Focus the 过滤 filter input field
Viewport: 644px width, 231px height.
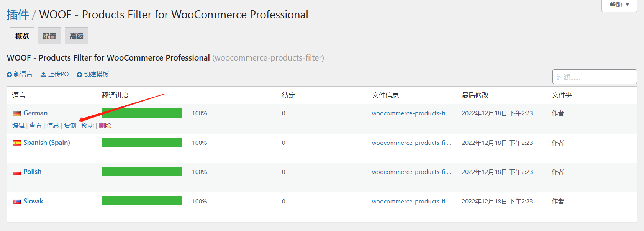pyautogui.click(x=594, y=77)
